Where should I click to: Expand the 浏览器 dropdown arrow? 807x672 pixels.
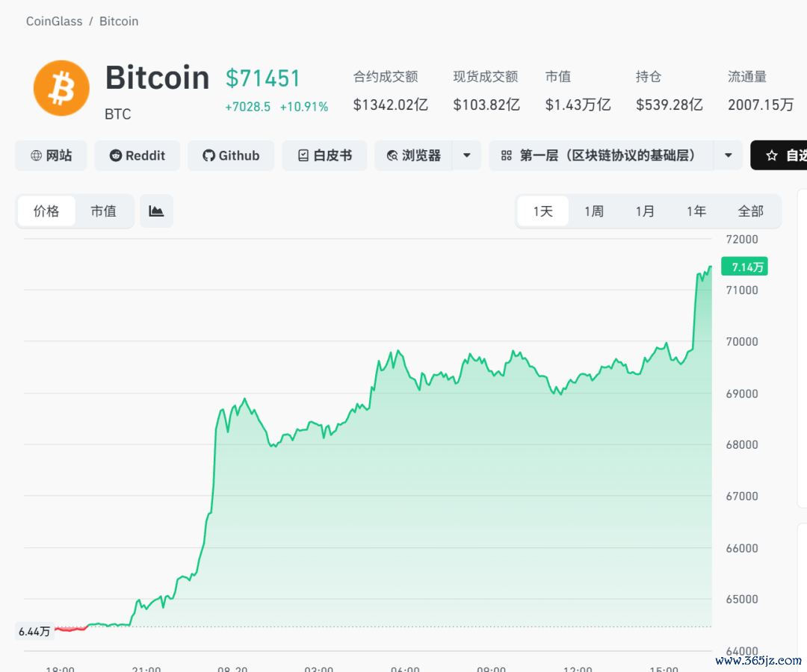pos(467,155)
